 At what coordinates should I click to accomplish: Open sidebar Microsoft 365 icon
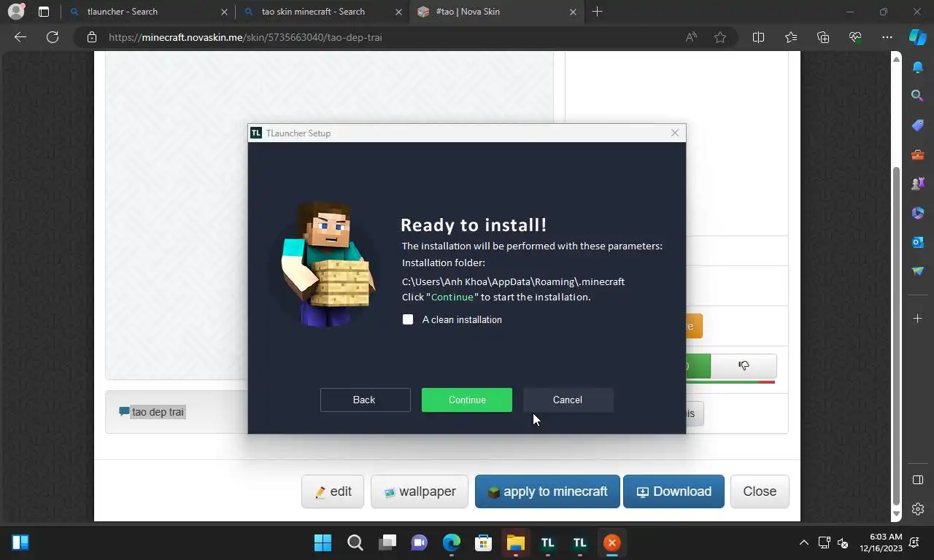(x=918, y=213)
